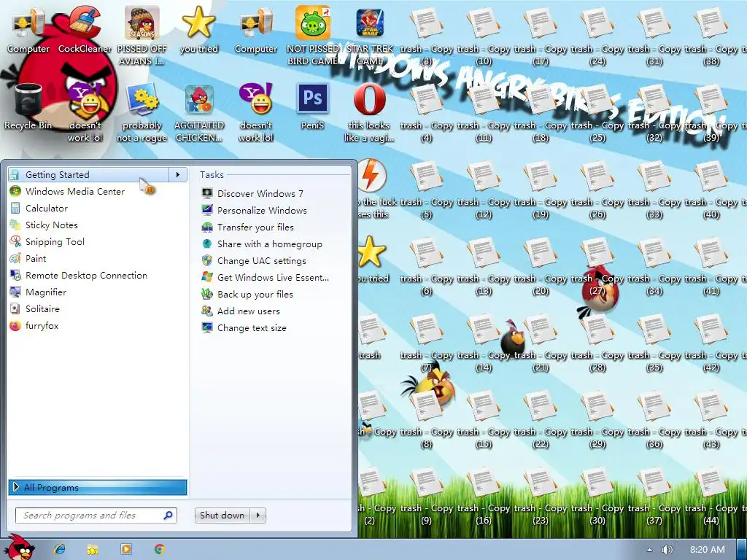747x560 pixels.
Task: Launch Internet Explorer from taskbar
Action: (x=60, y=549)
